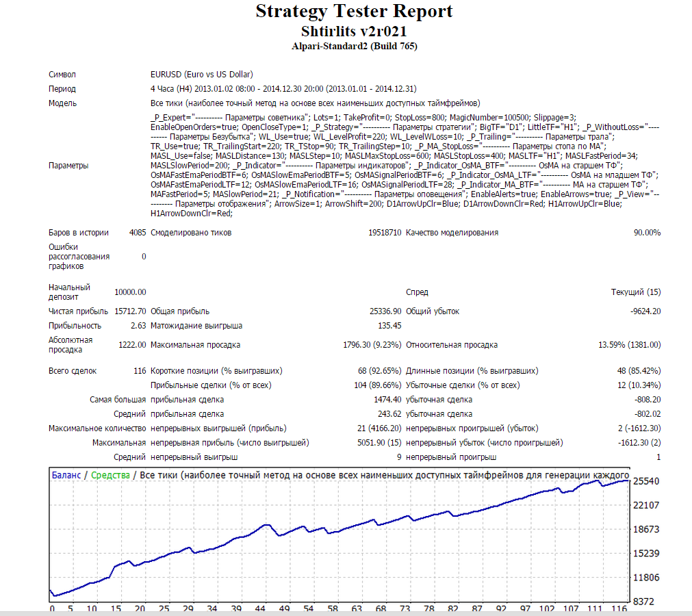
Task: Click the Максимальная просадка label
Action: pos(196,345)
